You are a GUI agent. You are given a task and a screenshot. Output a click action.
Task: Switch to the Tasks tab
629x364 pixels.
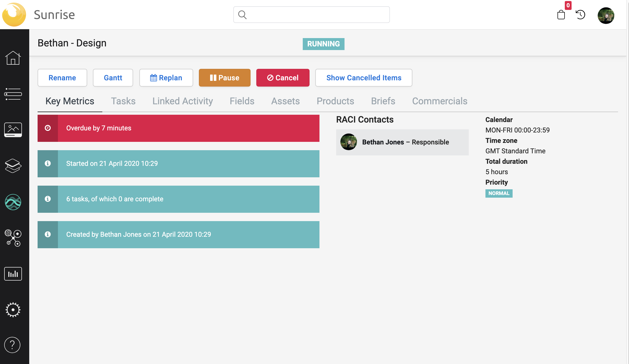[x=123, y=101]
